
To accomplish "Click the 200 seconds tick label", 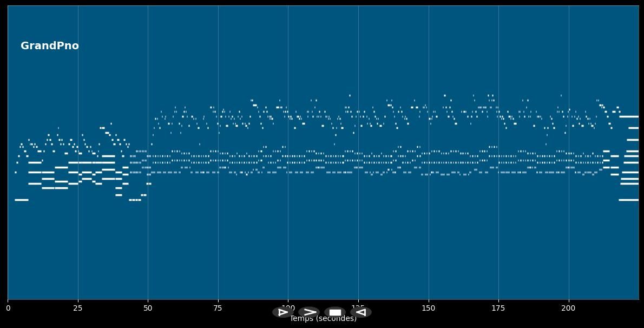I will pos(569,308).
